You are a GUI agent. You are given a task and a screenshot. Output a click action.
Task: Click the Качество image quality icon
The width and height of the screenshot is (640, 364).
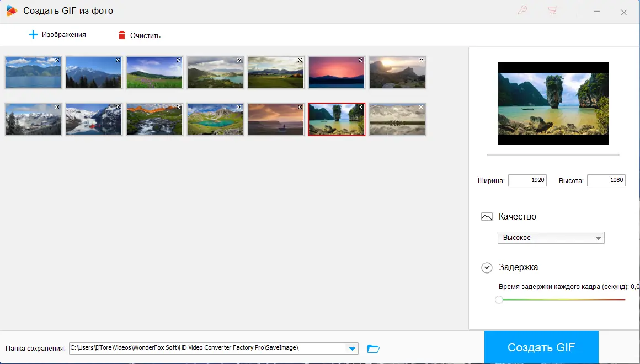tap(487, 216)
